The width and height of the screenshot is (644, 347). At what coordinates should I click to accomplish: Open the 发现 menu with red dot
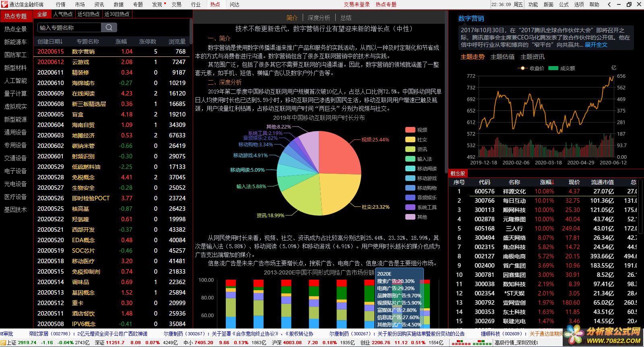click(159, 4)
